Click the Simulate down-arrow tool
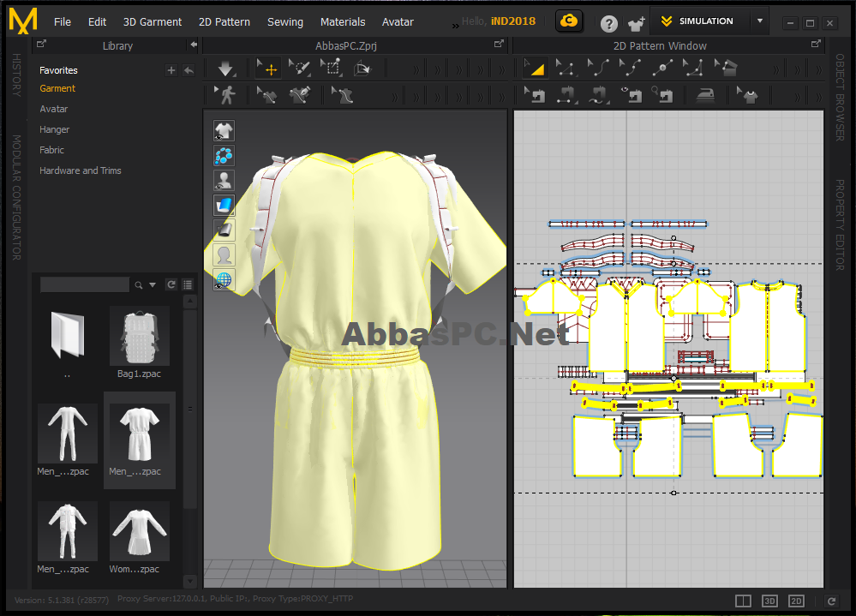856x616 pixels. tap(225, 69)
